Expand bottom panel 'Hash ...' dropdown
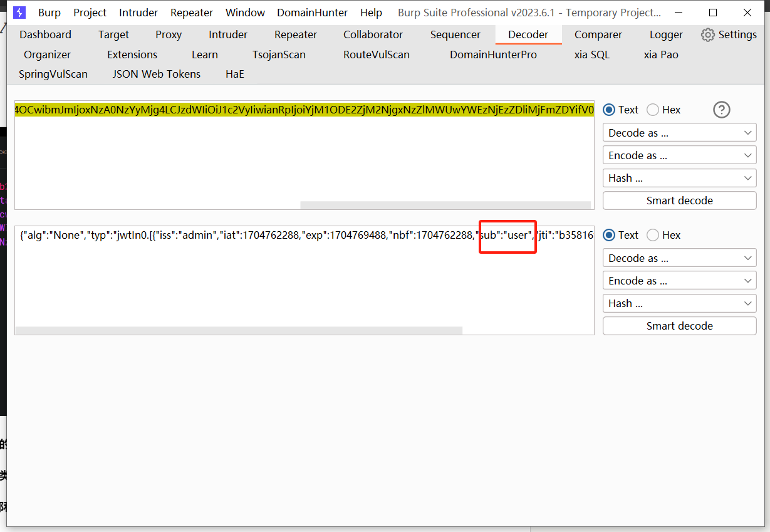770x532 pixels. pyautogui.click(x=679, y=303)
